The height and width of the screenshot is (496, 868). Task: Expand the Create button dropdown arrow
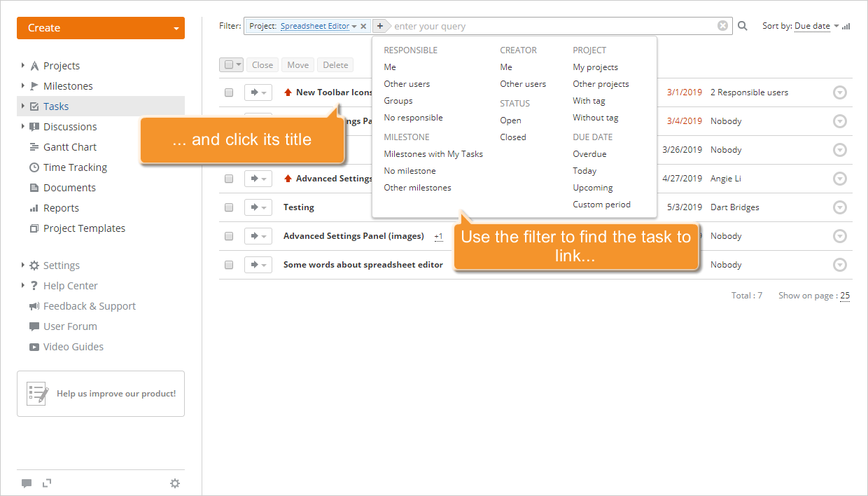coord(174,28)
